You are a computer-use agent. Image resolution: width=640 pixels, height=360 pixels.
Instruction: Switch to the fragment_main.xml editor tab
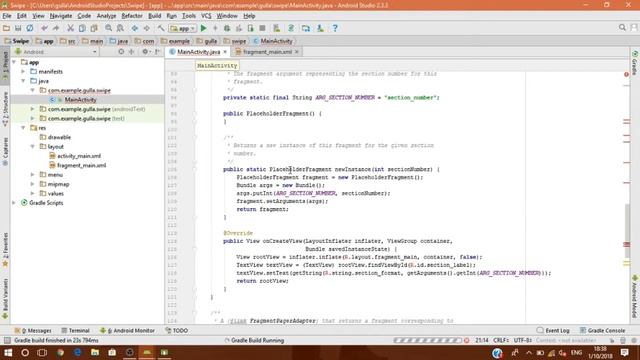click(267, 52)
